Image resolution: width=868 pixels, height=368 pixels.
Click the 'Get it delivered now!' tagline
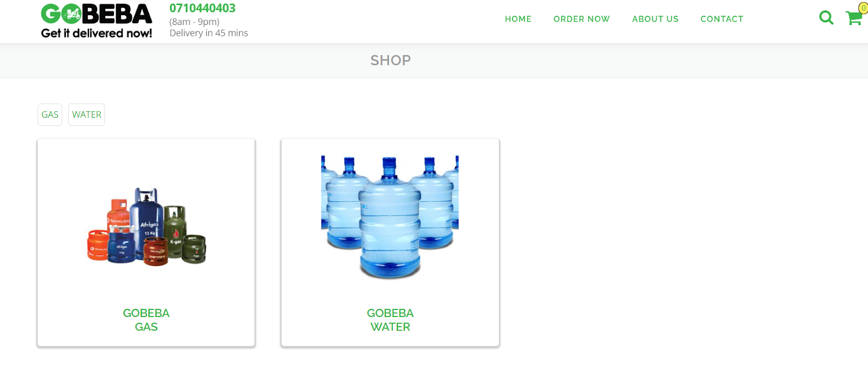point(97,33)
